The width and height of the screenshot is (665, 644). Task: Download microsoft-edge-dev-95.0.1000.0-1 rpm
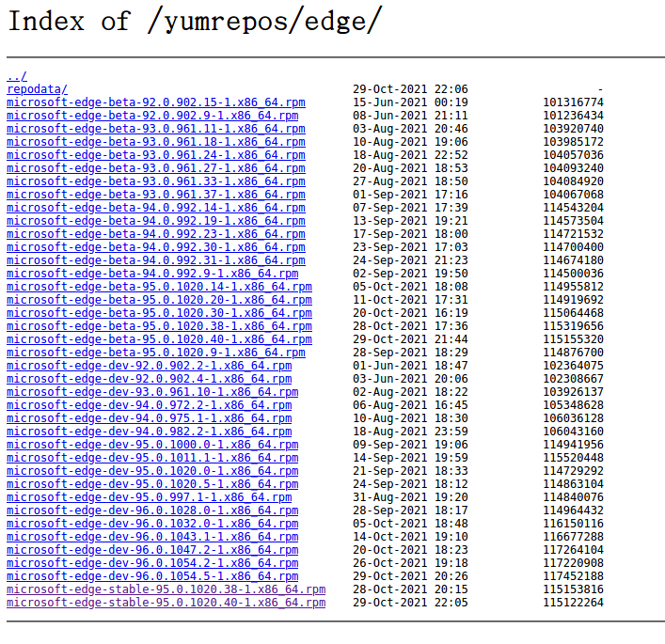tap(152, 445)
